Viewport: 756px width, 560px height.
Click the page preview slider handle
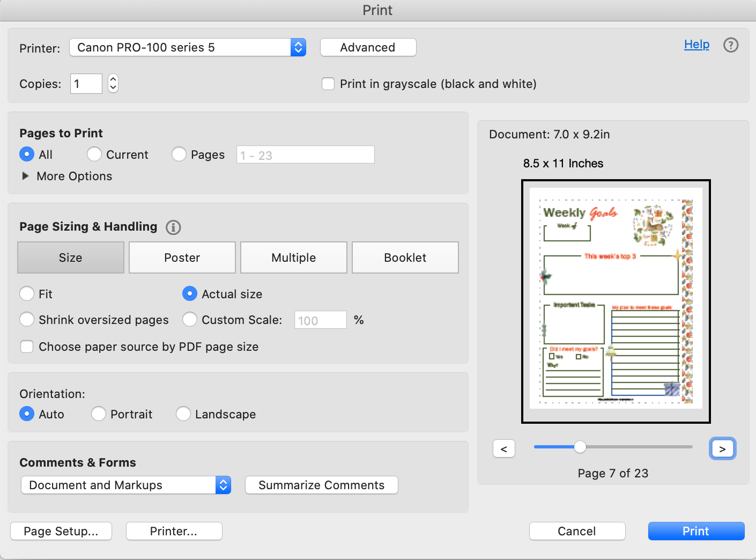coord(580,447)
